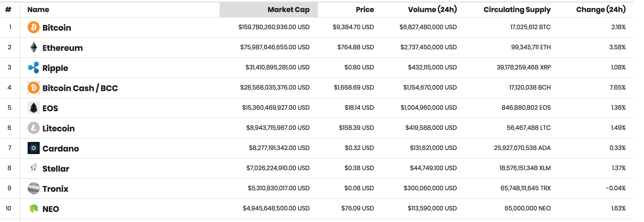Select Tronix market cap $5,310,830,017.00 USD
644x222 pixels.
[279, 188]
